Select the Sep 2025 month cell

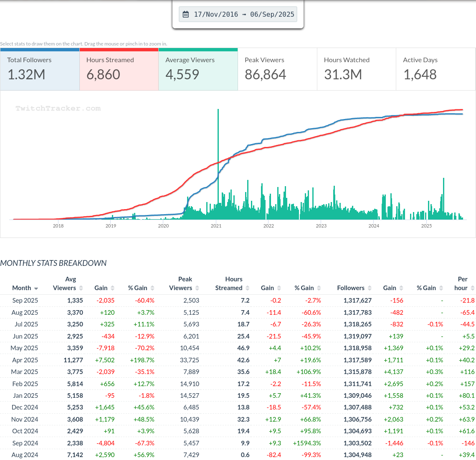tap(25, 301)
